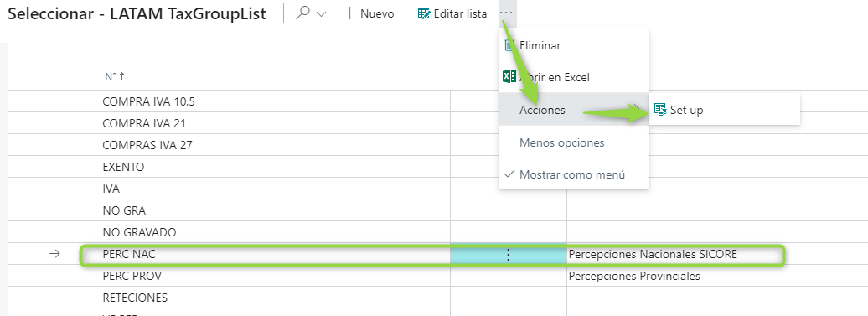868x316 pixels.
Task: Click the plus icon for Nuevo
Action: coord(349,14)
